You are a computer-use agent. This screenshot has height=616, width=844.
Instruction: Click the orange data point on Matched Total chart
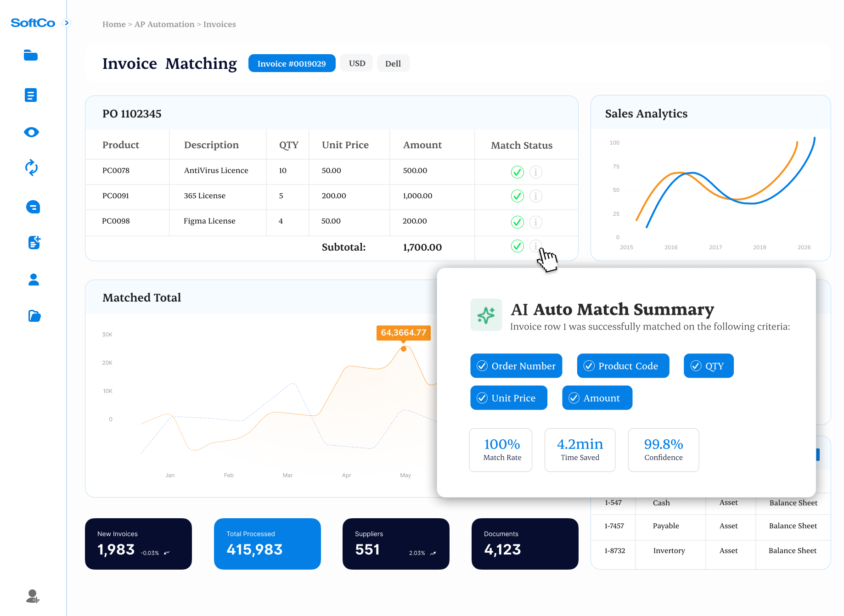pyautogui.click(x=404, y=349)
